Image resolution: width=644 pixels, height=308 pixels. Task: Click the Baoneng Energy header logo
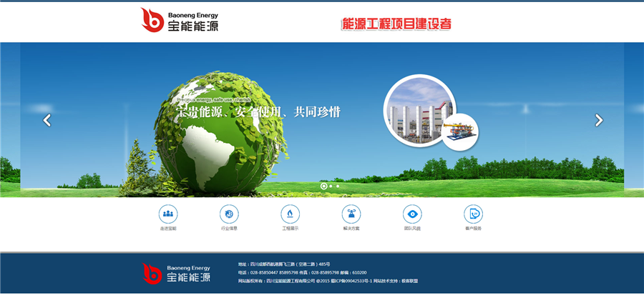click(180, 21)
